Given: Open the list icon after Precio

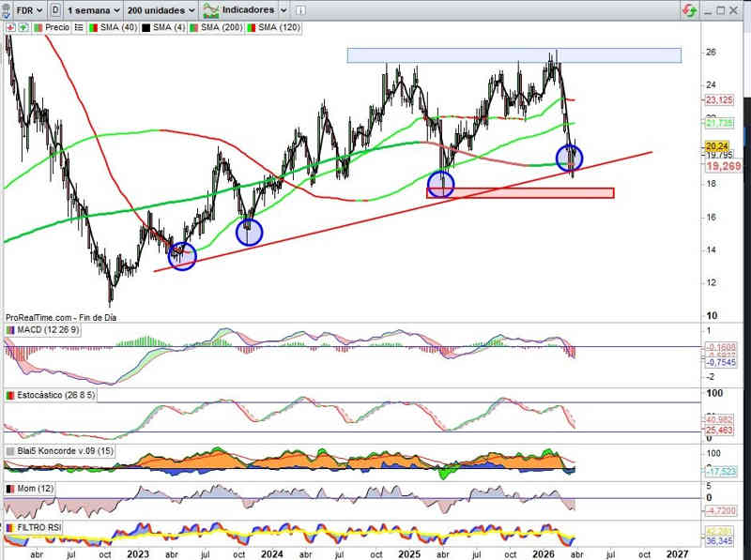Looking at the screenshot, I should coord(79,28).
